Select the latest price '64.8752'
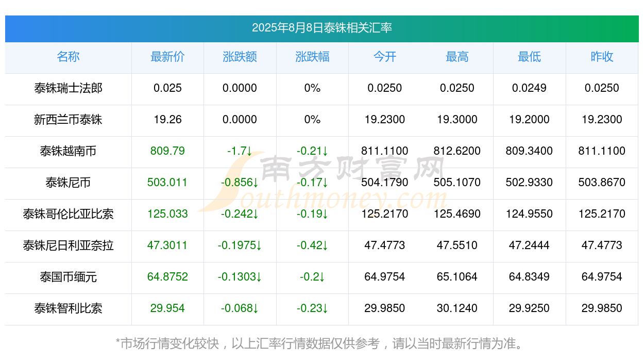The image size is (644, 360). (167, 277)
